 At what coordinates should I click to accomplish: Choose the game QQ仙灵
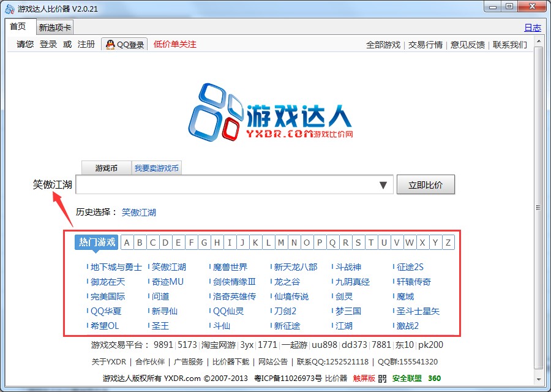pyautogui.click(x=228, y=312)
